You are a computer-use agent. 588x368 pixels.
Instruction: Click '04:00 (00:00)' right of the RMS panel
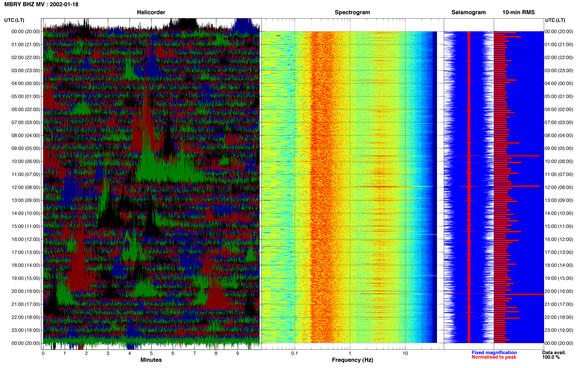pyautogui.click(x=559, y=83)
